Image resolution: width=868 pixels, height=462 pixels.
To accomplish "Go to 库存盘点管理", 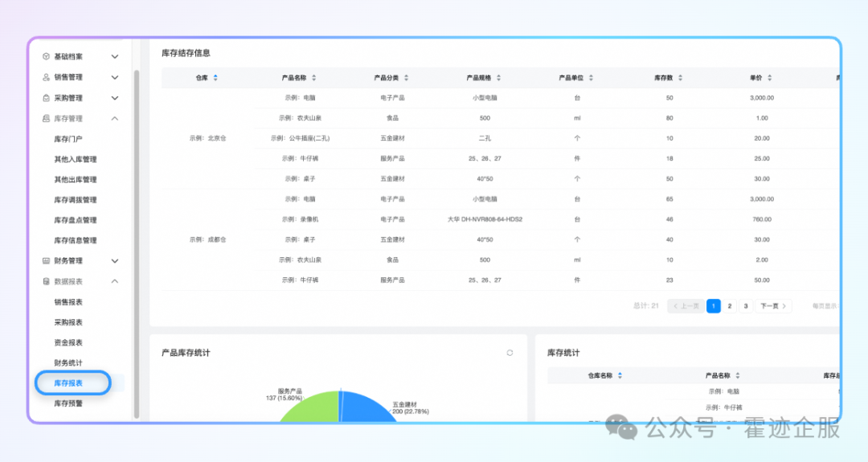I will coord(76,220).
